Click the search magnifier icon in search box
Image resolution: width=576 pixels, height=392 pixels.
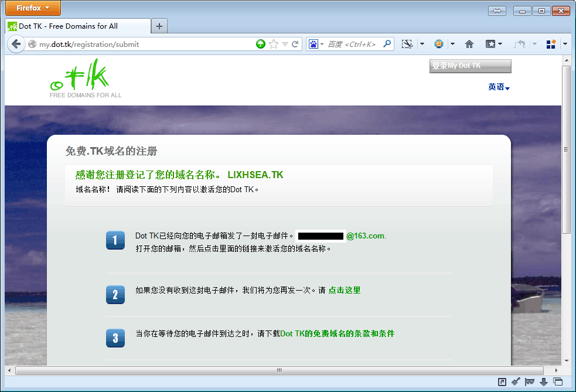tap(387, 44)
